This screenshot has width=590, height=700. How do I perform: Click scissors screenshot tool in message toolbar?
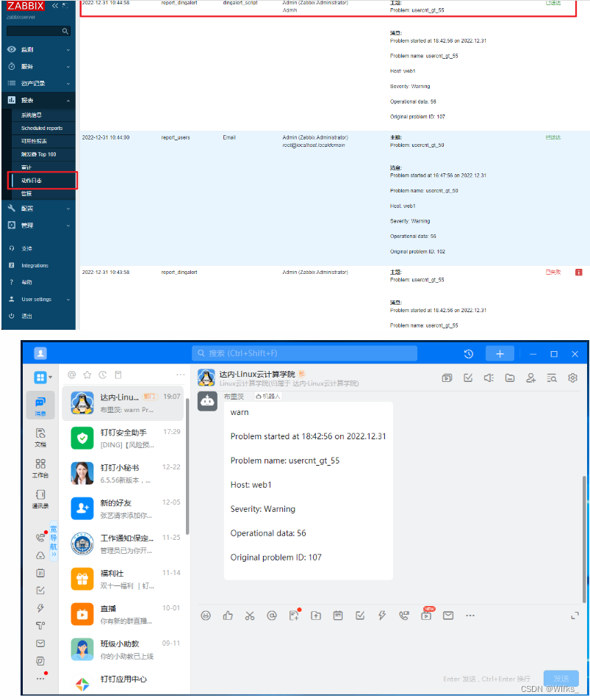tap(250, 616)
